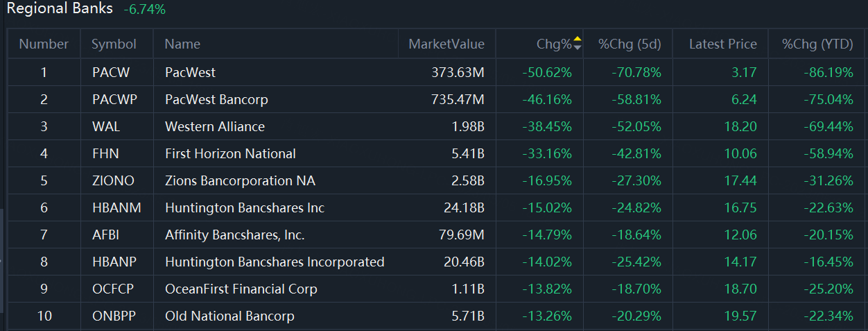Select the HBANM symbol
Screen dimensions: 868x331
tap(116, 207)
